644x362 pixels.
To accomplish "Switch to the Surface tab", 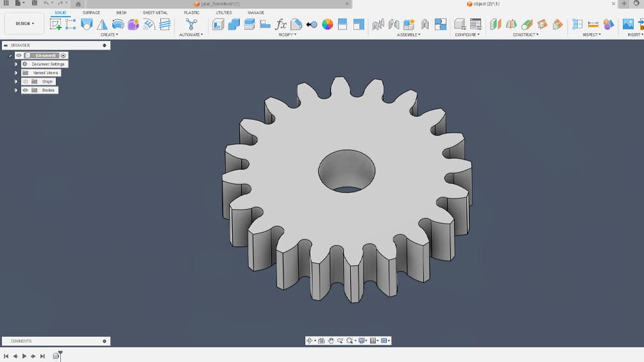I will tap(91, 13).
